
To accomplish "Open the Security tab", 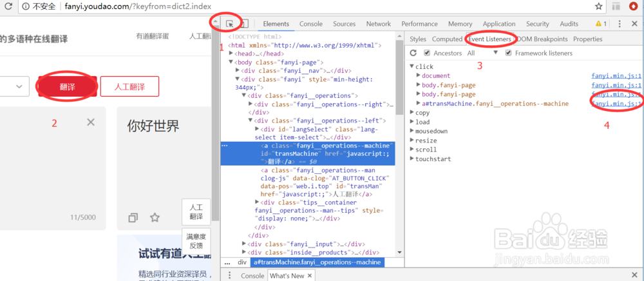I will click(538, 24).
